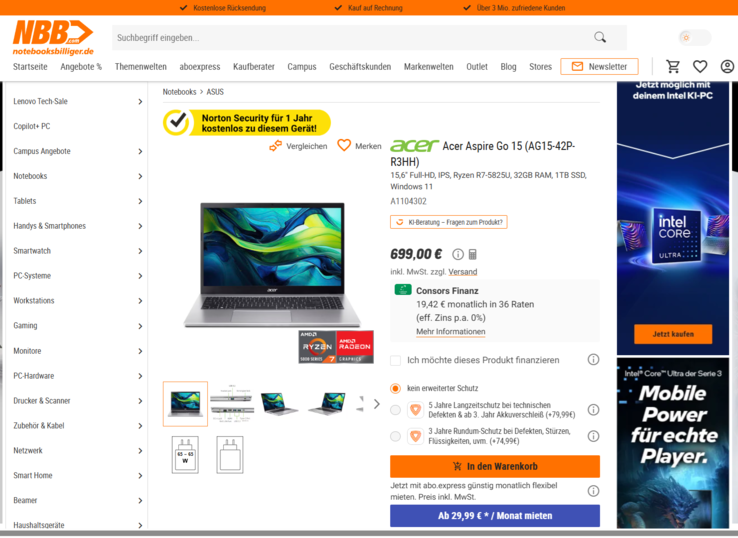Select the 5 Jahre Langzeitschutz radio button
The image size is (738, 538).
pyautogui.click(x=395, y=410)
